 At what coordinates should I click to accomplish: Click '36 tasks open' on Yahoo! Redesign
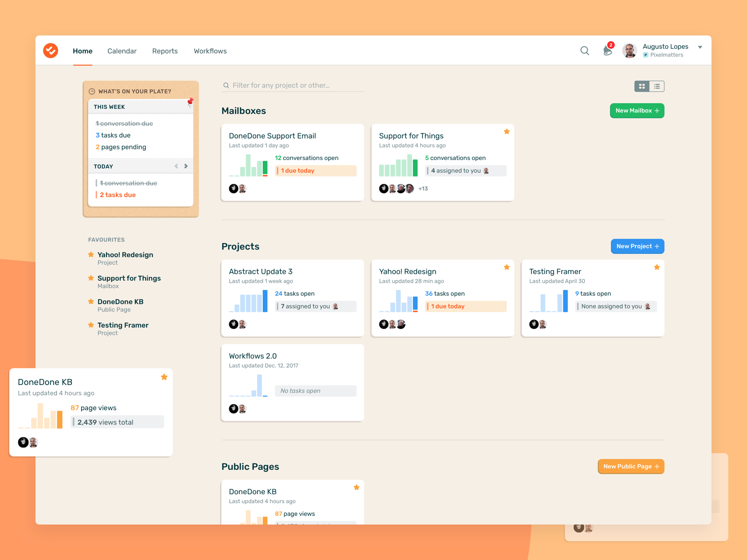[x=445, y=294]
